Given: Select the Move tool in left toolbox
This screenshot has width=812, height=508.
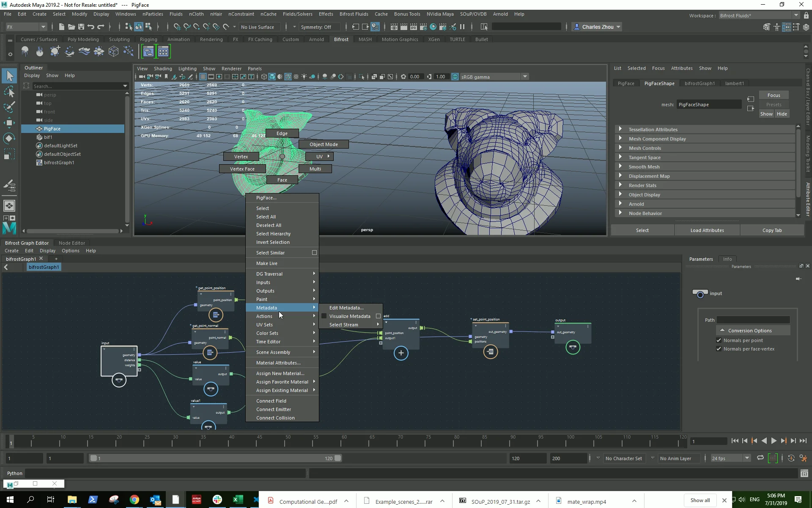Looking at the screenshot, I should click(x=9, y=123).
